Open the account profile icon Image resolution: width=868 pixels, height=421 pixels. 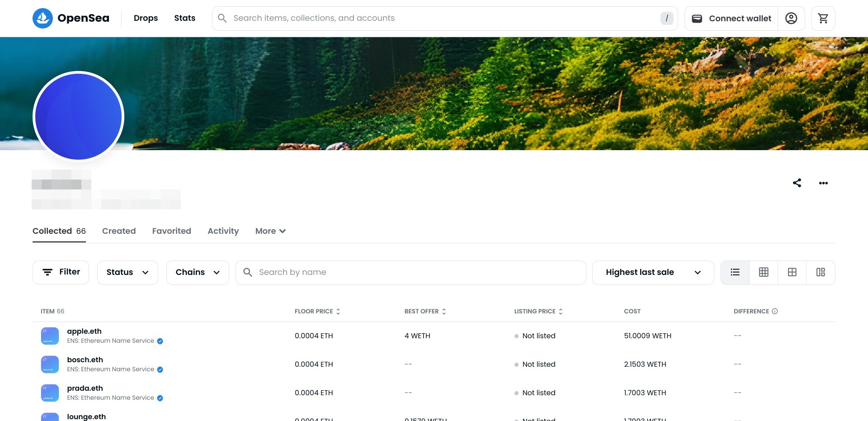coord(791,18)
